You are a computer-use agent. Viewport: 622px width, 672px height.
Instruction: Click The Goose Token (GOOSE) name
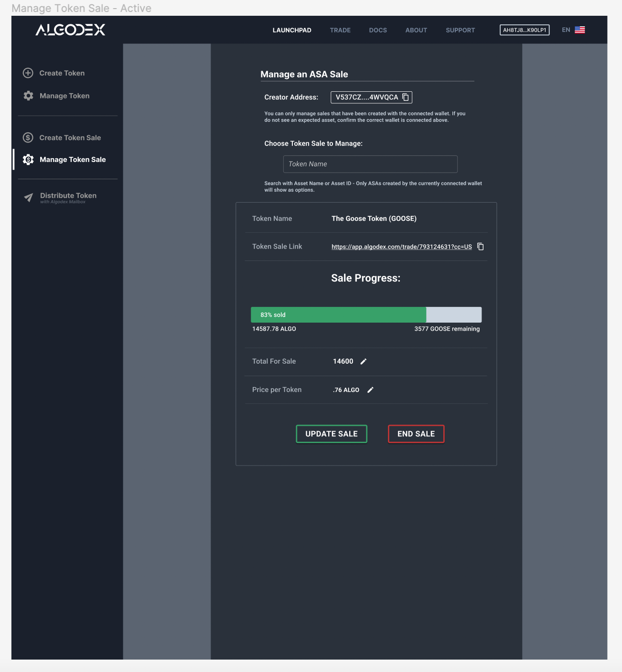click(x=374, y=218)
